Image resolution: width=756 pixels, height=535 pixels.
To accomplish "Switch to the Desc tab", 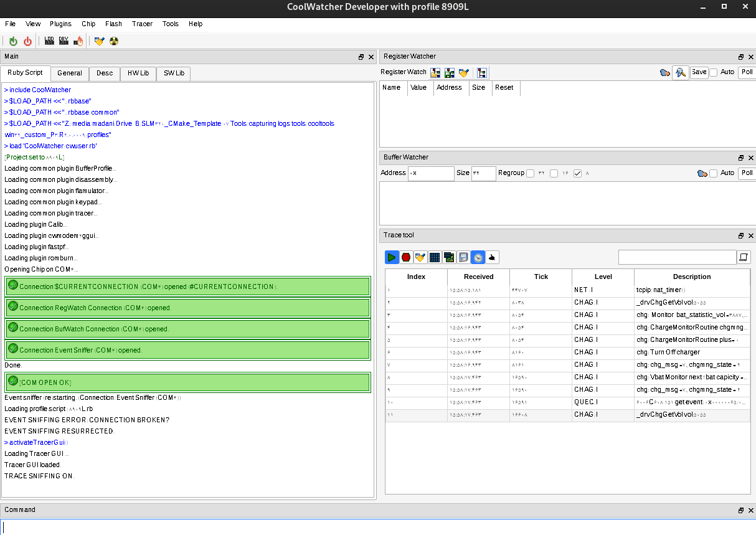I will [x=105, y=73].
